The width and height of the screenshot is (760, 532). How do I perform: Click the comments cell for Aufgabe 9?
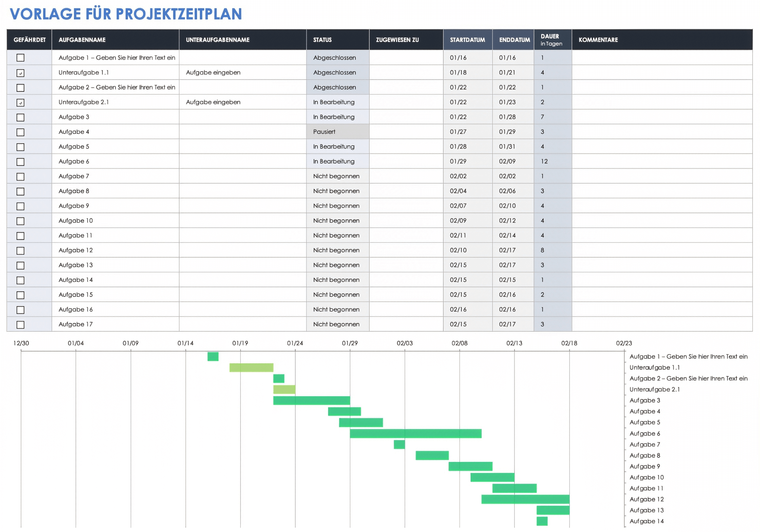[662, 206]
